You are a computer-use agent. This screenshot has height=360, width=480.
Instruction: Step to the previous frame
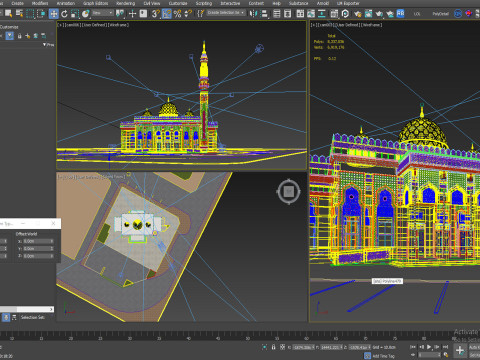[421, 347]
